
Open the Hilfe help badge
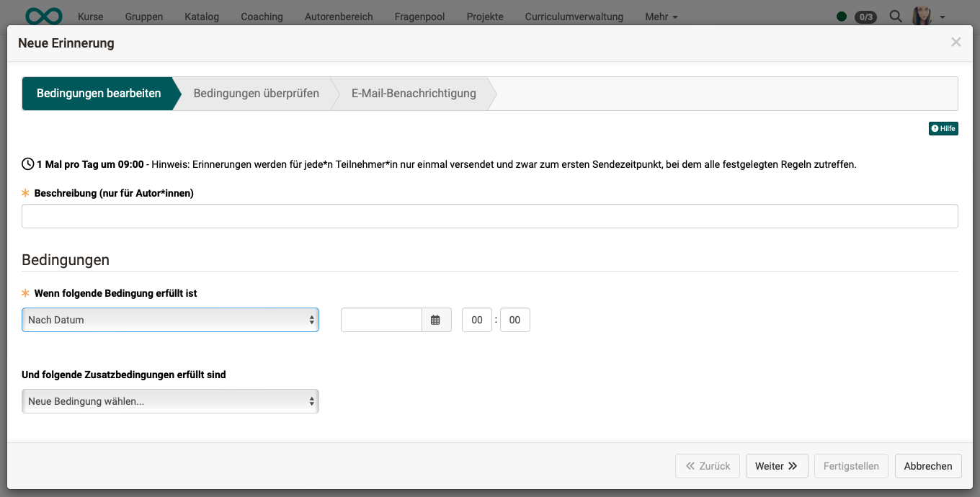tap(943, 129)
